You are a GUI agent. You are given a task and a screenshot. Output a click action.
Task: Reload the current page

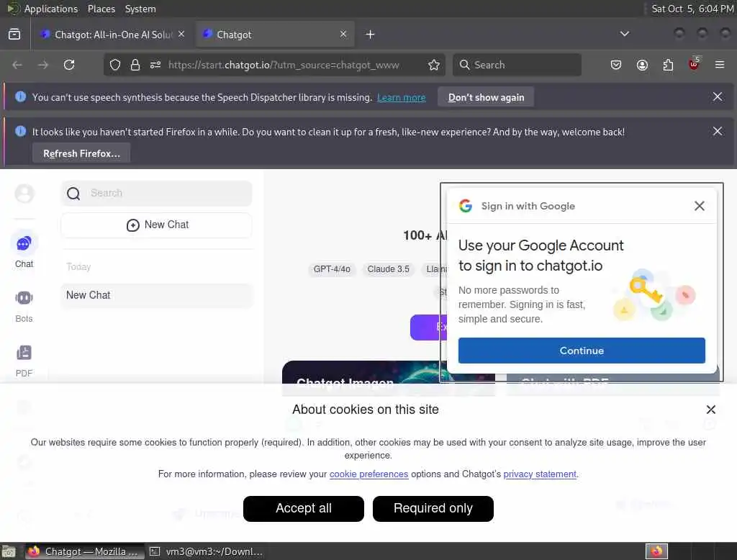click(x=69, y=65)
